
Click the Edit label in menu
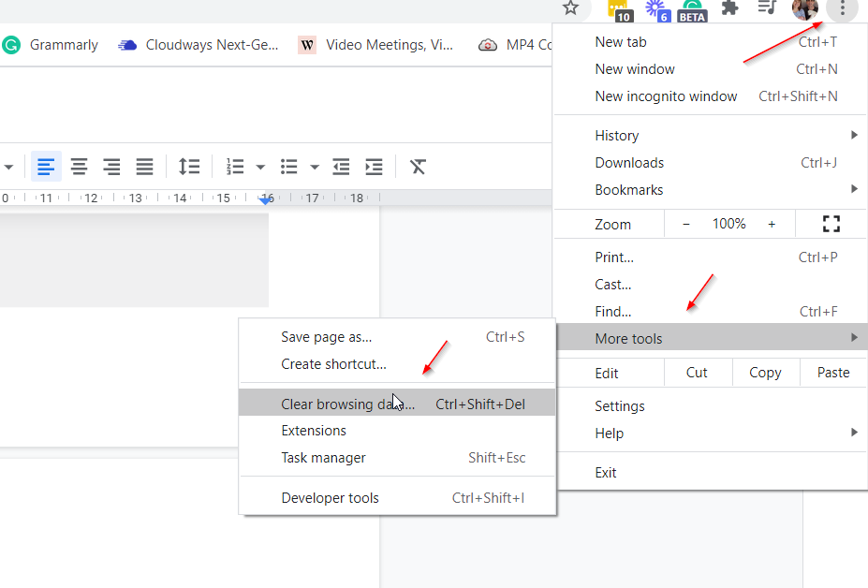607,374
